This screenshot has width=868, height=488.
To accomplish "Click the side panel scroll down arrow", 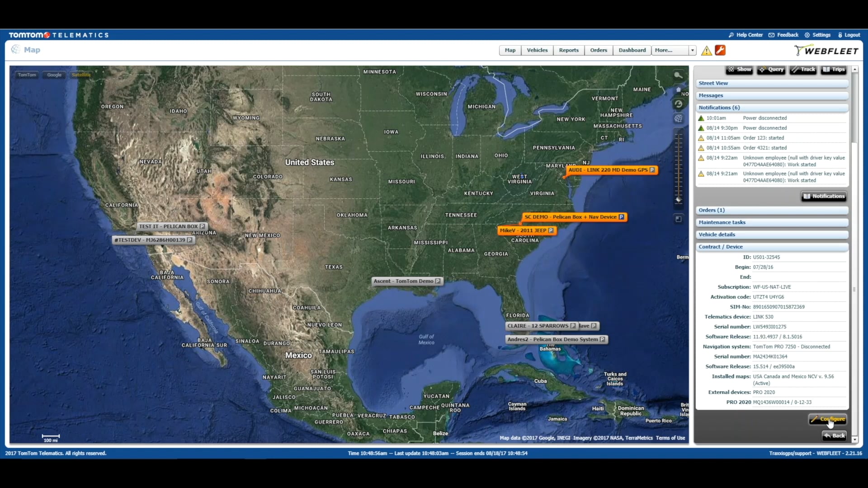I will tap(854, 439).
